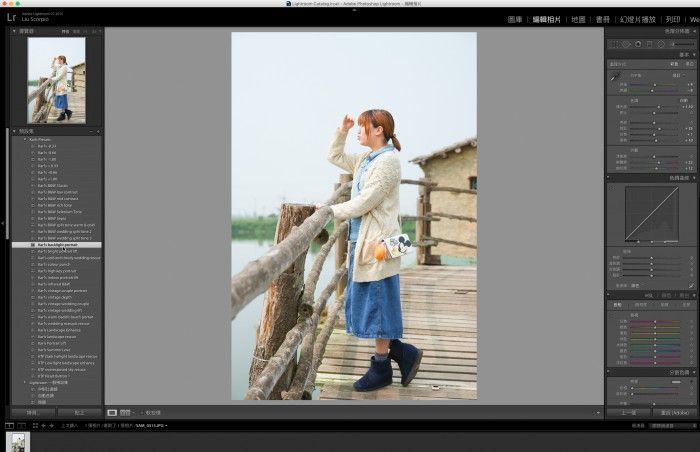Go back using the filmstrip left arrow

[x=44, y=426]
